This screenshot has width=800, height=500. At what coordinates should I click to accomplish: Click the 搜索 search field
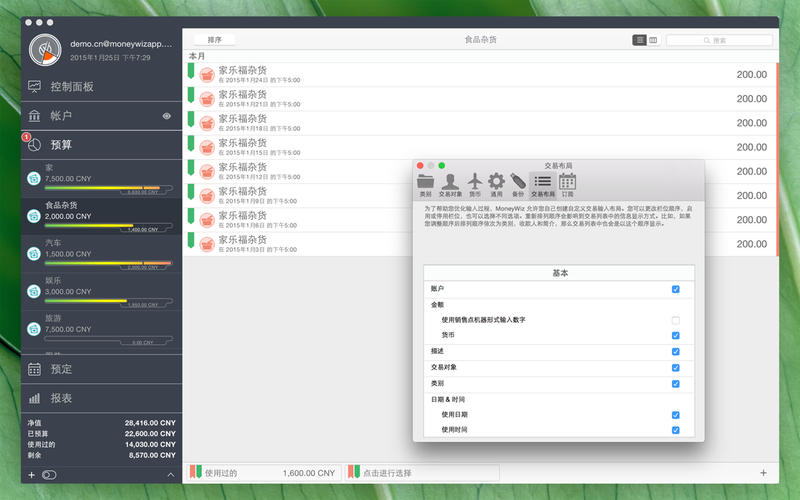coord(720,40)
